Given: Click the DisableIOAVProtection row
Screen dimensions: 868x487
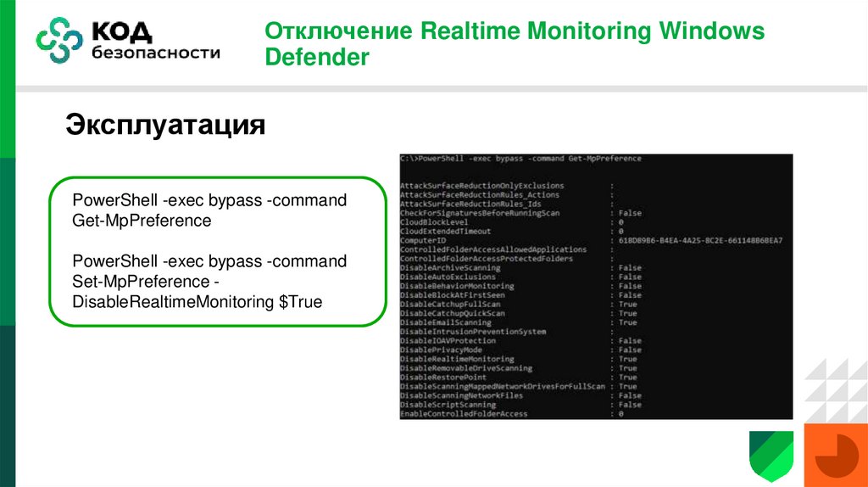Looking at the screenshot, I should point(521,341).
